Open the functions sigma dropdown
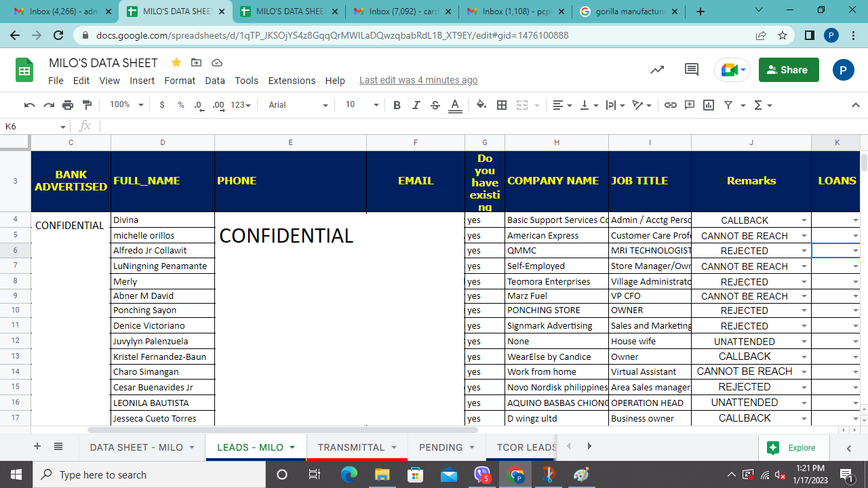This screenshot has height=488, width=868. pos(763,105)
